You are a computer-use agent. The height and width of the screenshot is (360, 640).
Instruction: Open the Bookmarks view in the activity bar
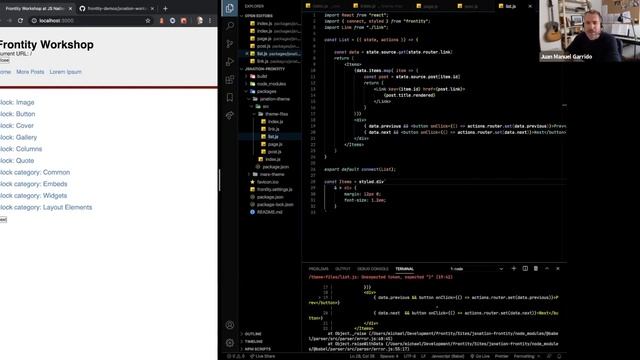click(x=230, y=97)
